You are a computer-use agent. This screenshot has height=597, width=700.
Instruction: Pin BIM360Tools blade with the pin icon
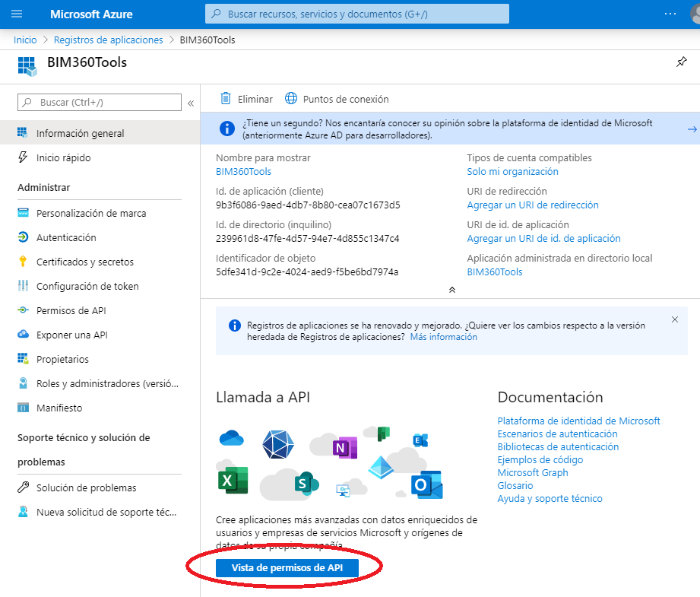click(681, 62)
